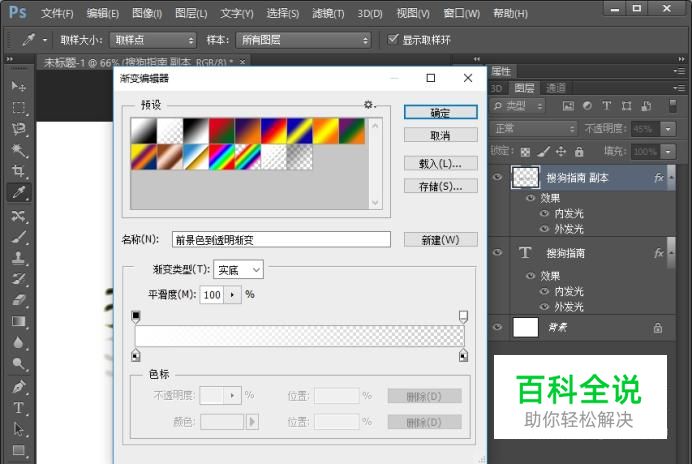Viewport: 692px width, 464px height.
Task: Select the Eraser tool
Action: click(x=18, y=300)
